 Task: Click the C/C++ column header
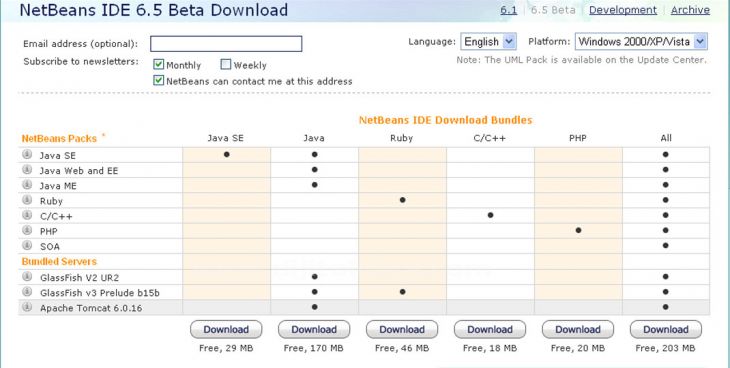pyautogui.click(x=490, y=138)
